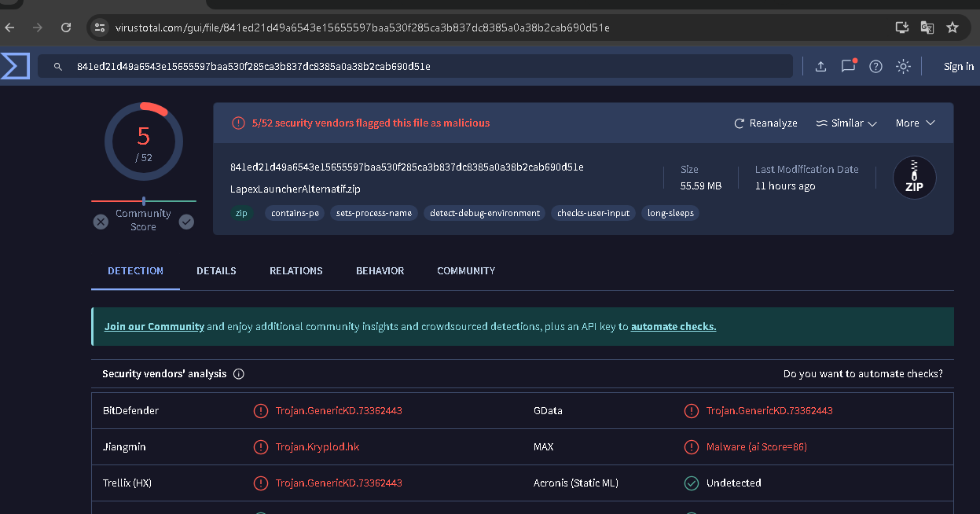Click Jiangmin's red warning icon
This screenshot has width=980, height=514.
(260, 447)
